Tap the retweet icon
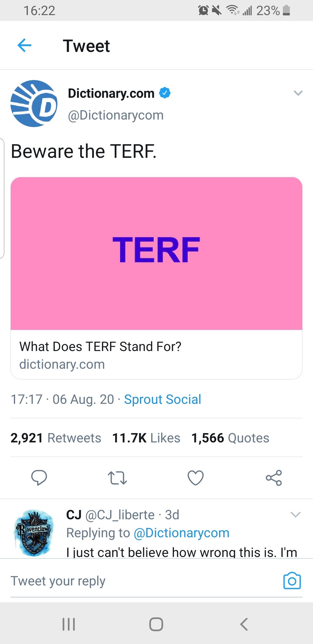This screenshot has height=644, width=313. (x=117, y=477)
